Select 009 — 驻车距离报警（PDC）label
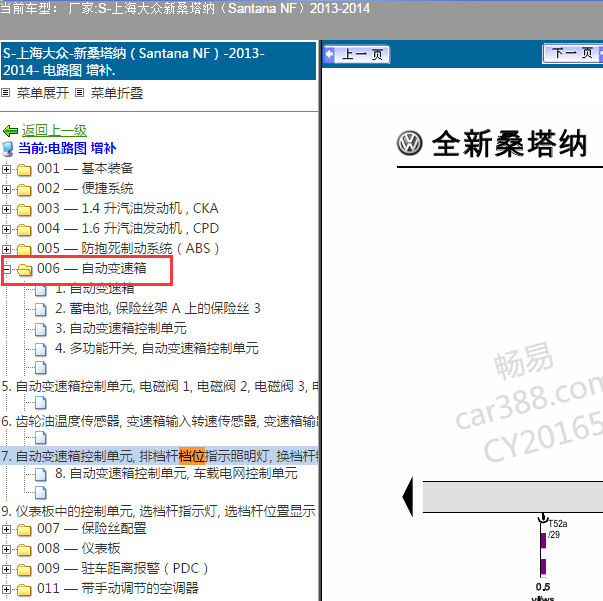This screenshot has width=603, height=601. point(123,569)
